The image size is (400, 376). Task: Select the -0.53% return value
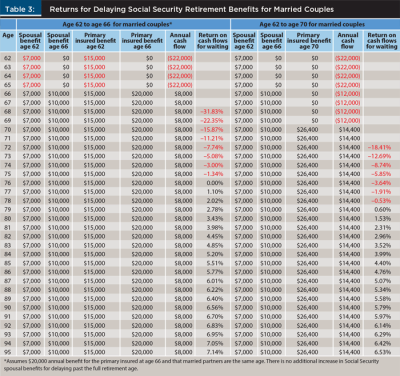[381, 201]
